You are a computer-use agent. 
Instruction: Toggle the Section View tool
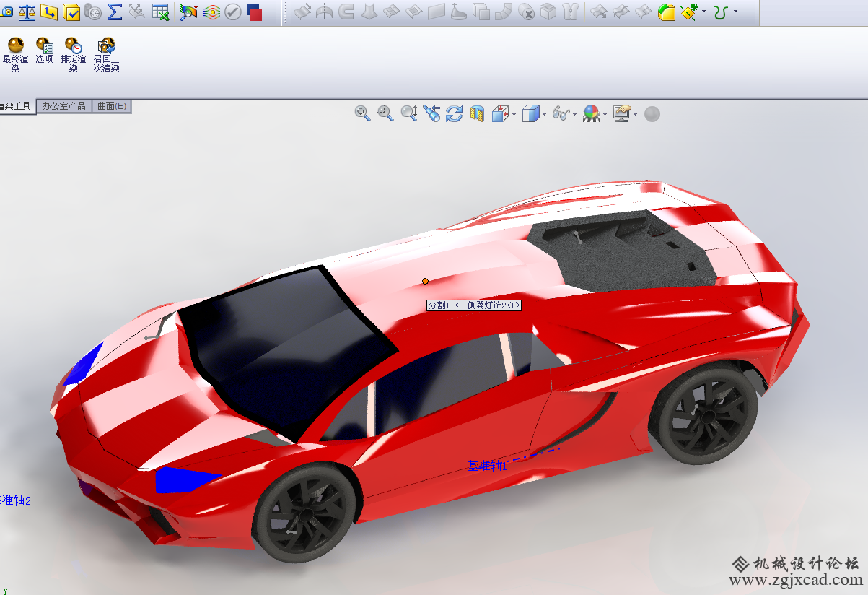477,113
